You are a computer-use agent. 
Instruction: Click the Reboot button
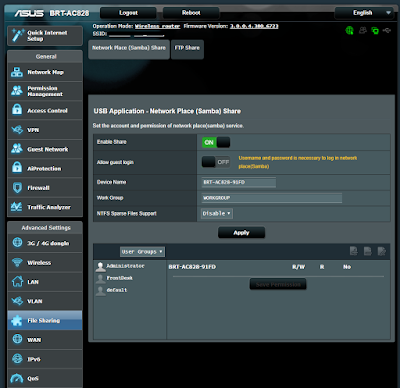coord(191,13)
